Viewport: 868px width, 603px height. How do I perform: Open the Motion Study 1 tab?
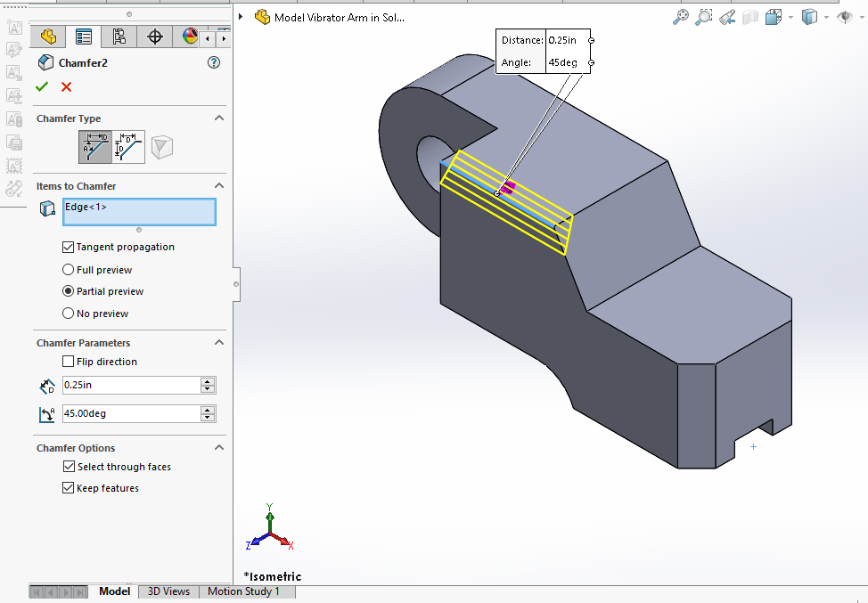point(243,591)
